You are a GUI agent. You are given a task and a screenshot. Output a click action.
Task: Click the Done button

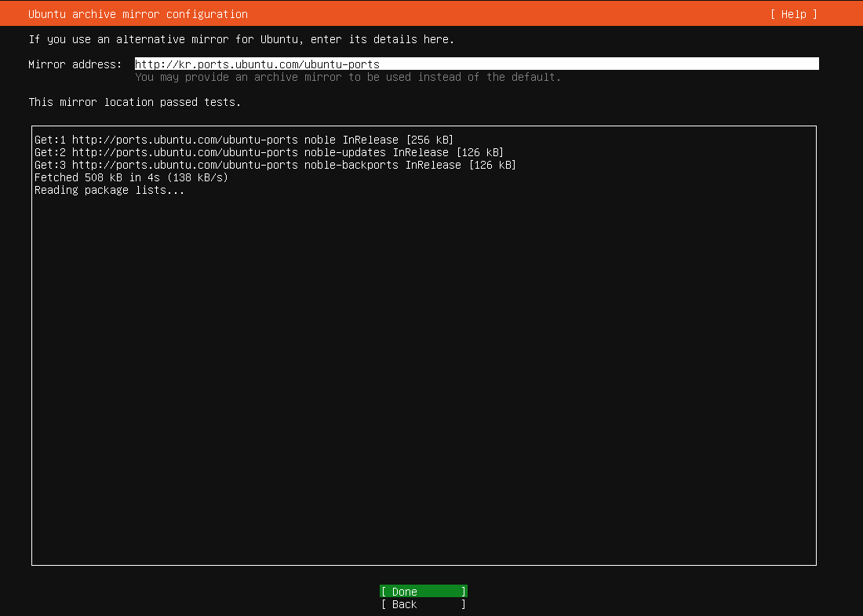(x=423, y=591)
